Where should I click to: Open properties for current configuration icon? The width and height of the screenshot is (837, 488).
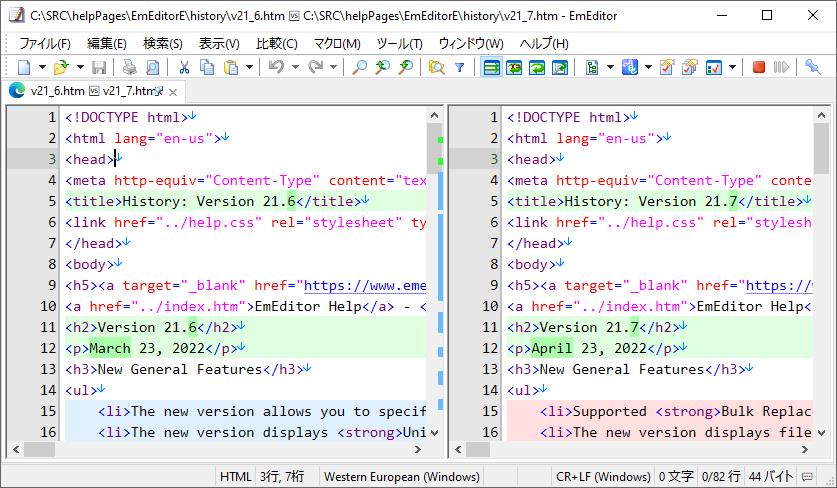pyautogui.click(x=667, y=67)
